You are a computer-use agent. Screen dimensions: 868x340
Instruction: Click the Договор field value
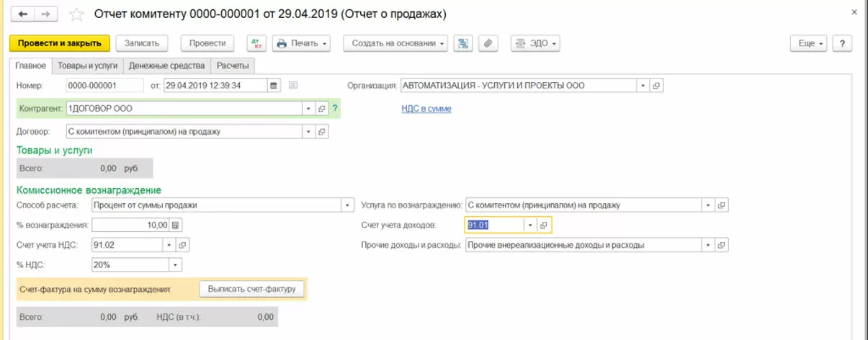pos(184,132)
